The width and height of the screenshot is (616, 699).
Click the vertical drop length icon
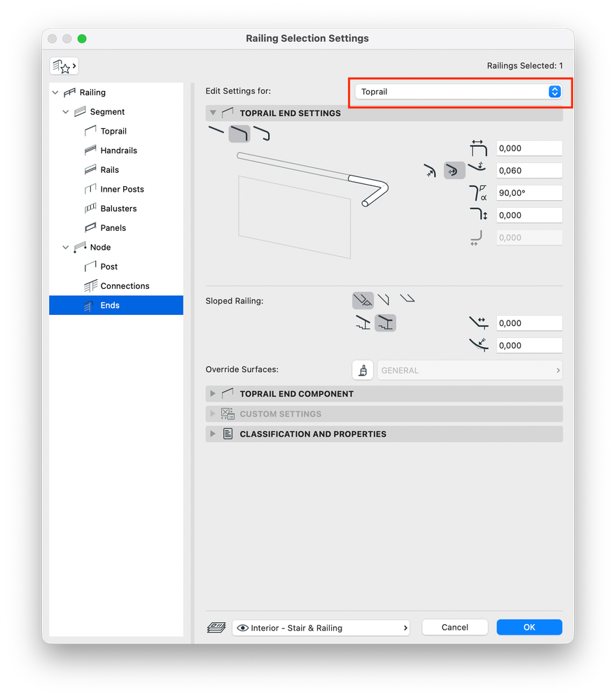(479, 214)
